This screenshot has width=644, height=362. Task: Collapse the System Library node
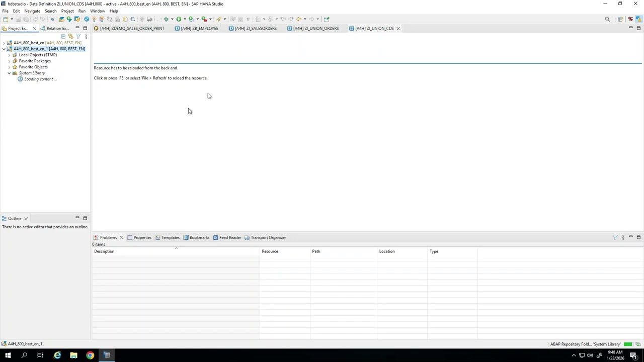pos(9,73)
